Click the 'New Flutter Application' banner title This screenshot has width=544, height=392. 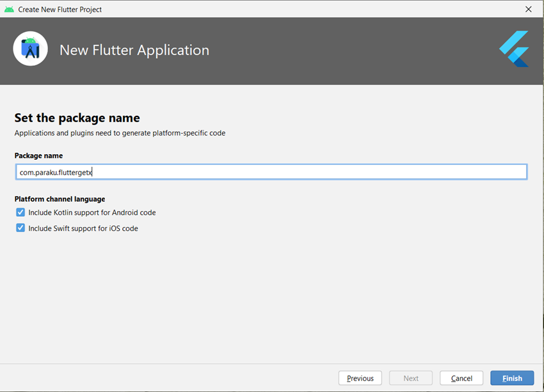tap(134, 50)
